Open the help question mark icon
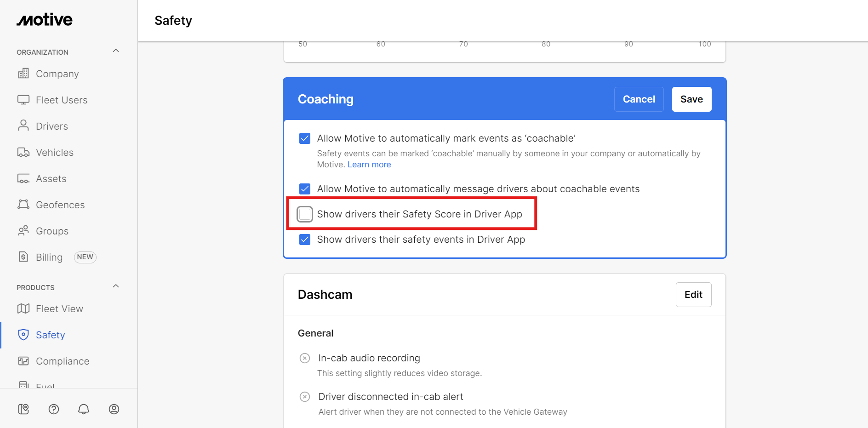The height and width of the screenshot is (428, 868). click(54, 409)
